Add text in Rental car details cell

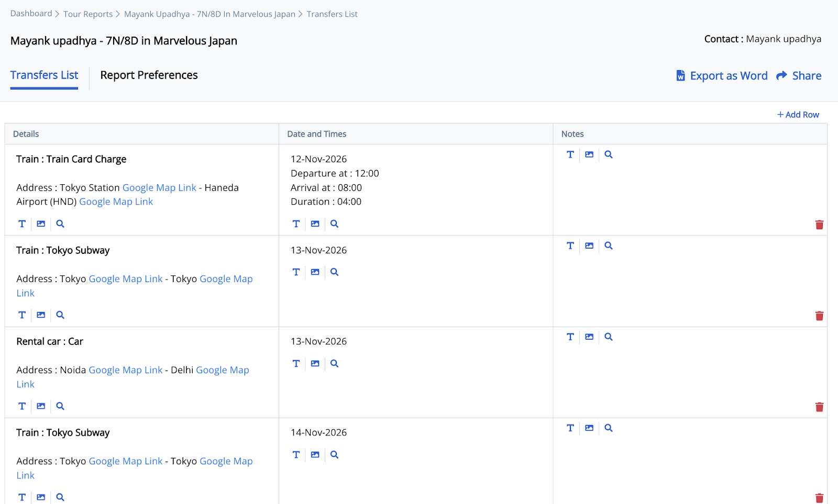[x=22, y=406]
